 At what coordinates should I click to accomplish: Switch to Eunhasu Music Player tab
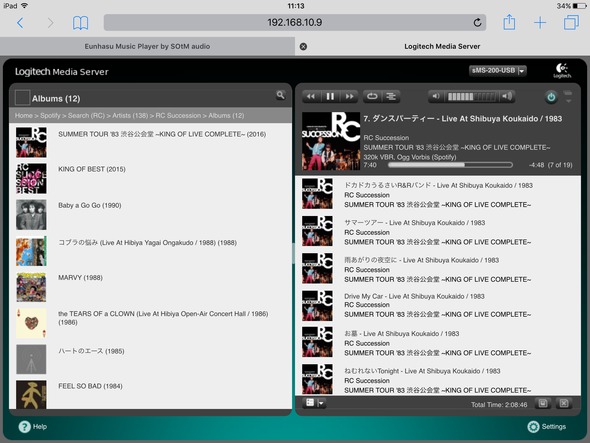coord(147,46)
